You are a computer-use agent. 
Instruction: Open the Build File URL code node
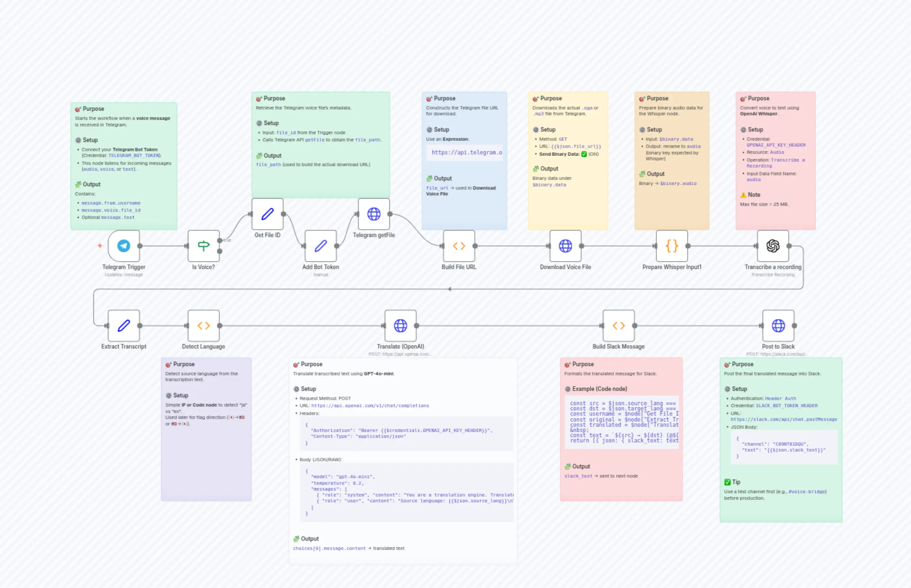(459, 246)
